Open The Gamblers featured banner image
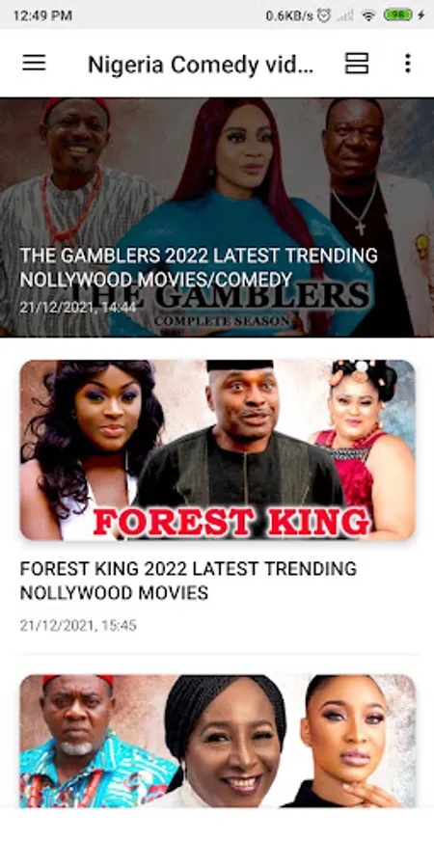The image size is (434, 868). pos(217,217)
